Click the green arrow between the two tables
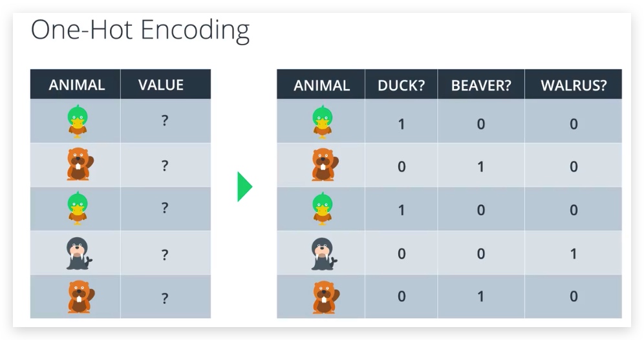Image resolution: width=644 pixels, height=340 pixels. (x=244, y=187)
